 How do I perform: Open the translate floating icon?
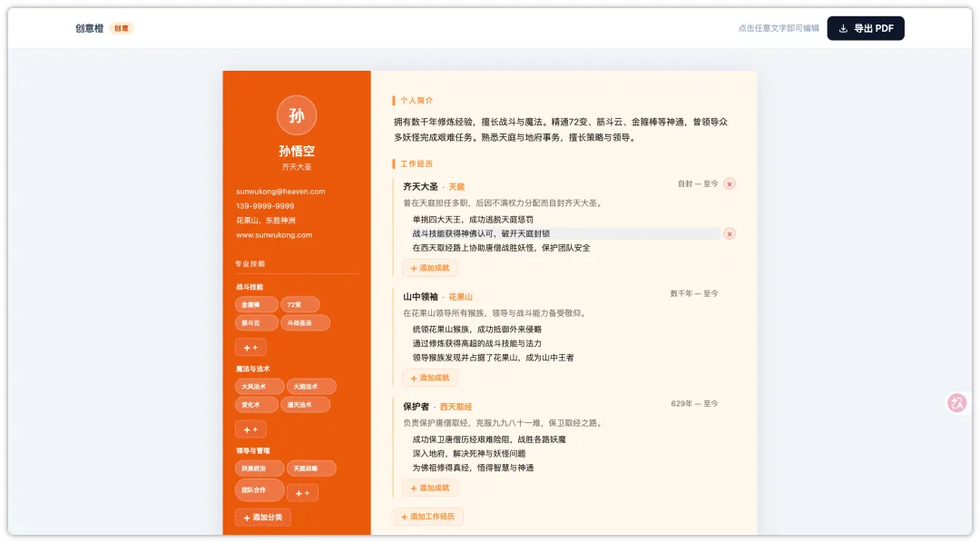point(956,403)
